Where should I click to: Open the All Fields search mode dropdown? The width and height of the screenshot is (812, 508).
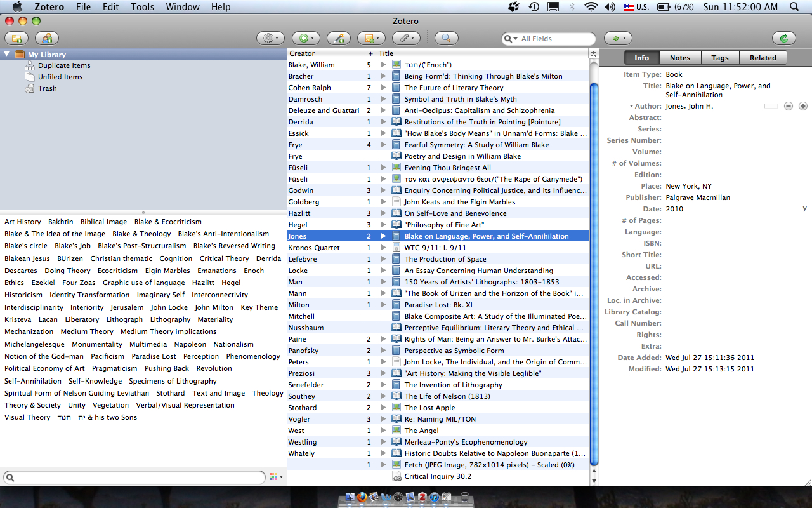coord(511,39)
